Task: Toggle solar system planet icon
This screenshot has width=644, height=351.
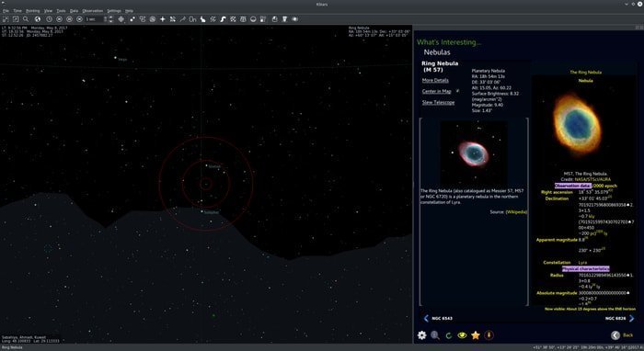Action: pos(153,19)
